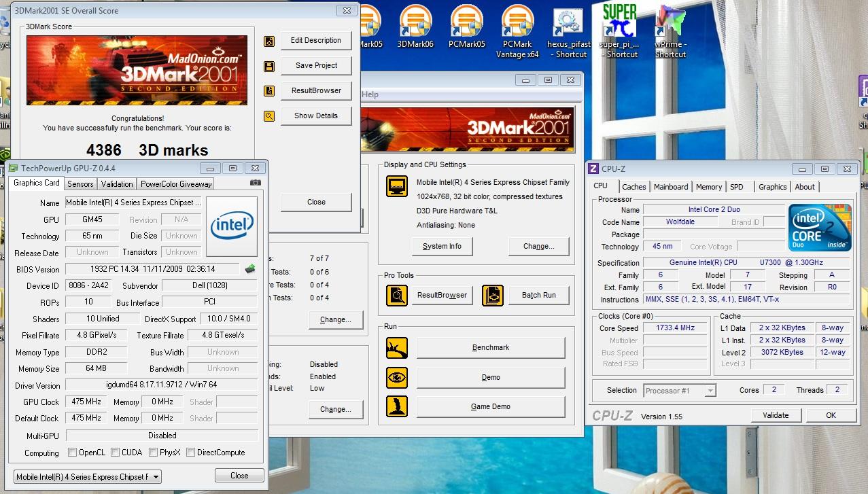Click the ResultBrowser icon in score window

pos(269,91)
